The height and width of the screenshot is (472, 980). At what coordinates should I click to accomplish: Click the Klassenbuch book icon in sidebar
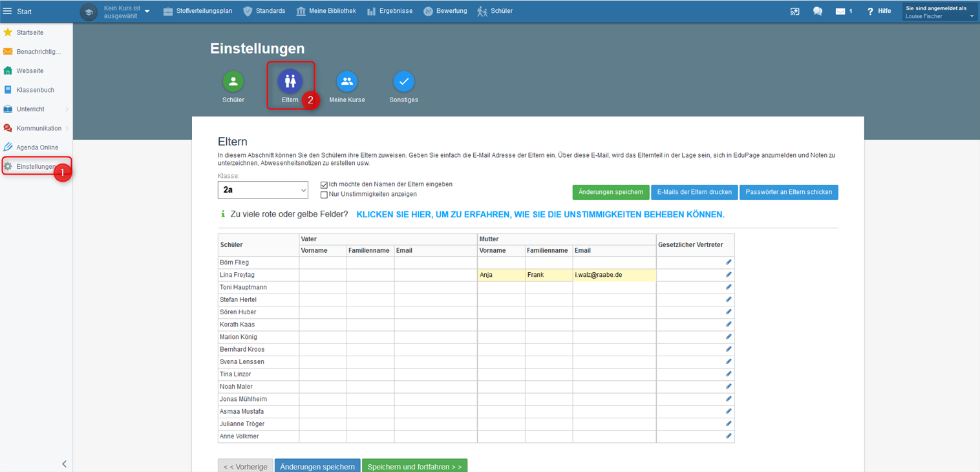[8, 90]
